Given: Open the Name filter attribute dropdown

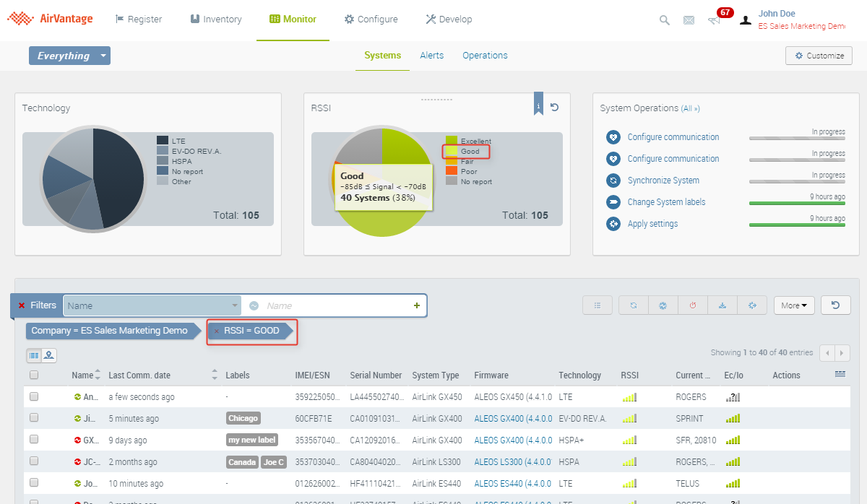Looking at the screenshot, I should pos(152,305).
